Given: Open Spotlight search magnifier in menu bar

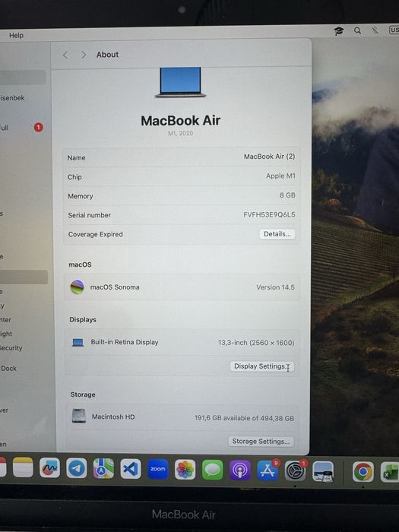Looking at the screenshot, I should 358,30.
